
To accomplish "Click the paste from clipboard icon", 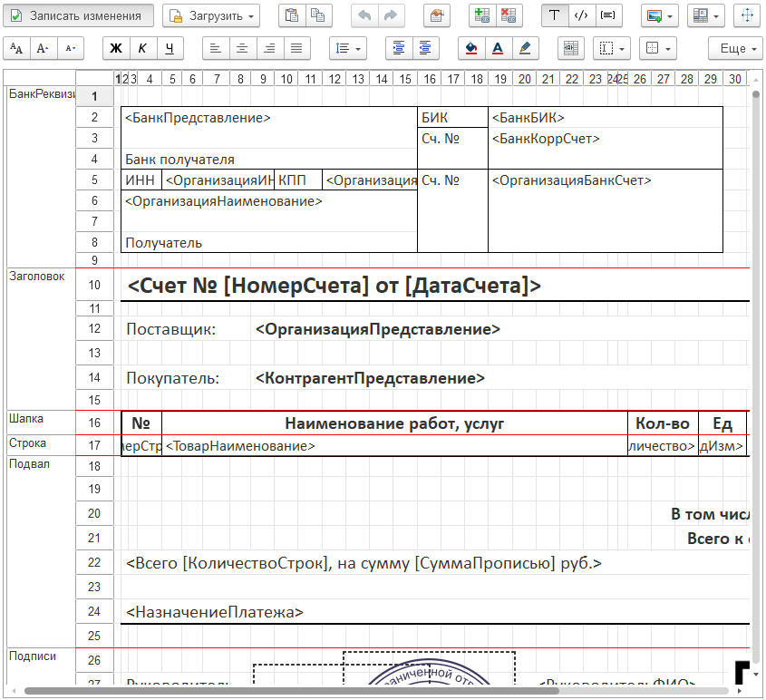I will coord(292,15).
